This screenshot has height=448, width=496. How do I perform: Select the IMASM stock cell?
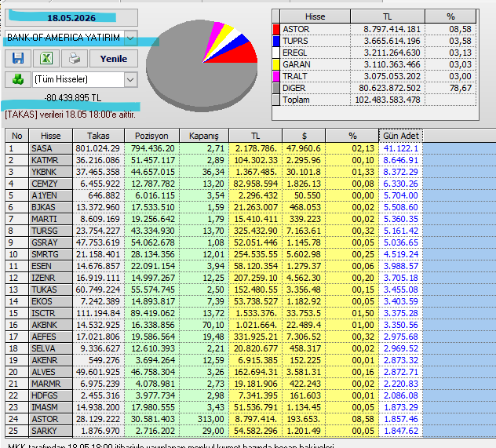(50, 407)
